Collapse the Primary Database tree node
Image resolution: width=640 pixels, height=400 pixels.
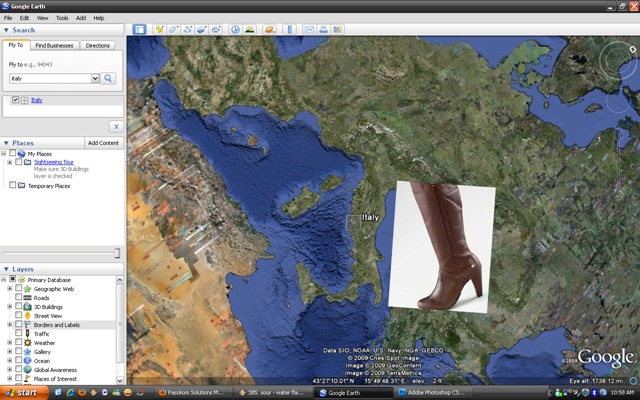pos(4,280)
